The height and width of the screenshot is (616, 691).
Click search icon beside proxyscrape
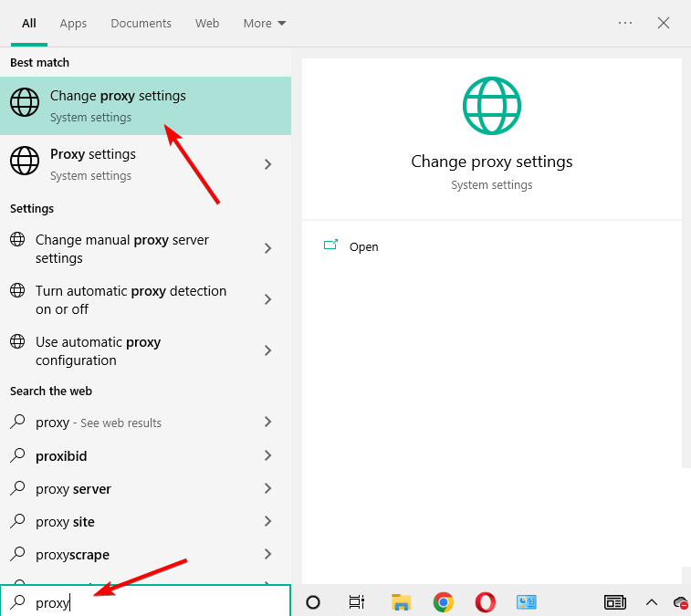(17, 554)
